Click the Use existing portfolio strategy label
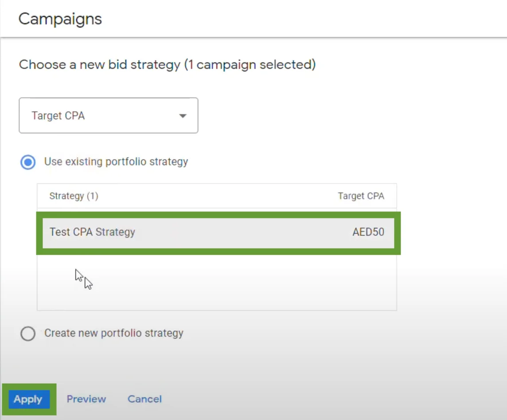Image resolution: width=507 pixels, height=420 pixels. pyautogui.click(x=116, y=162)
